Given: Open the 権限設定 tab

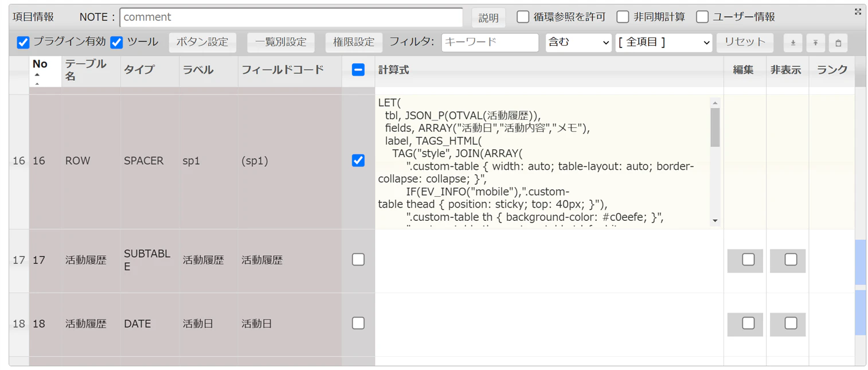Looking at the screenshot, I should [354, 42].
